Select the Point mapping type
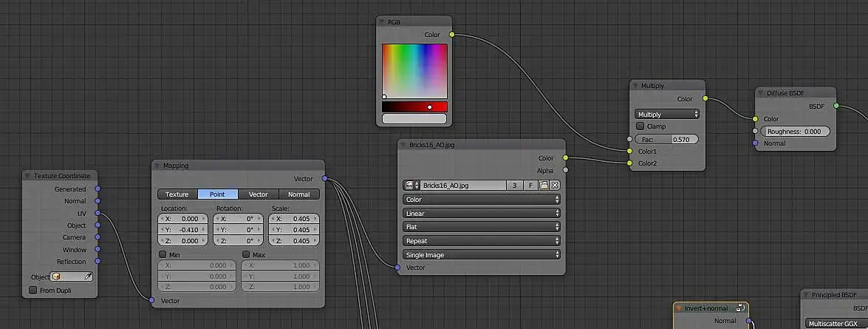Viewport: 868px width, 329px height. click(218, 194)
